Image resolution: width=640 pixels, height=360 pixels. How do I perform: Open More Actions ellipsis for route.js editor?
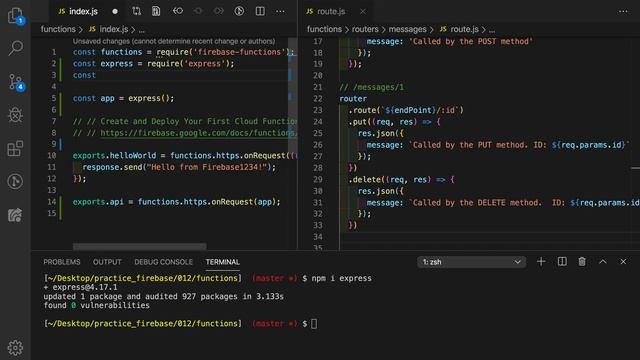(623, 11)
